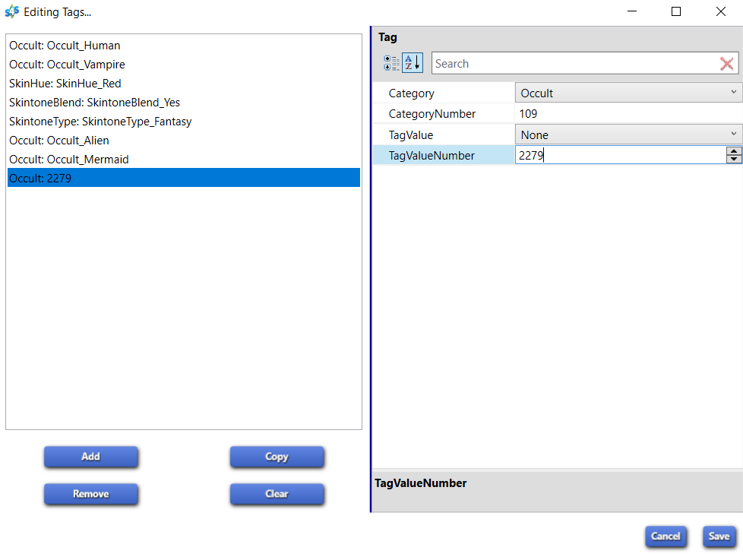Screen dimensions: 743x560
Task: Open the Category dropdown showing Occult
Action: pos(628,93)
